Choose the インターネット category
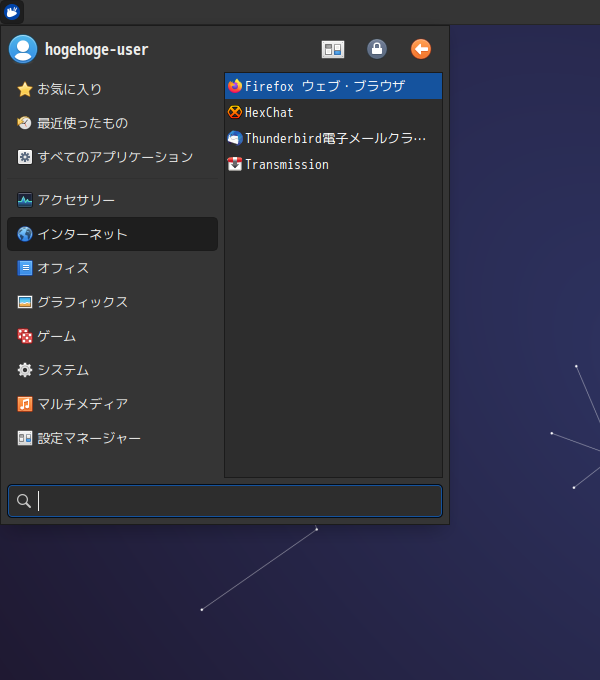This screenshot has width=600, height=680. point(112,234)
